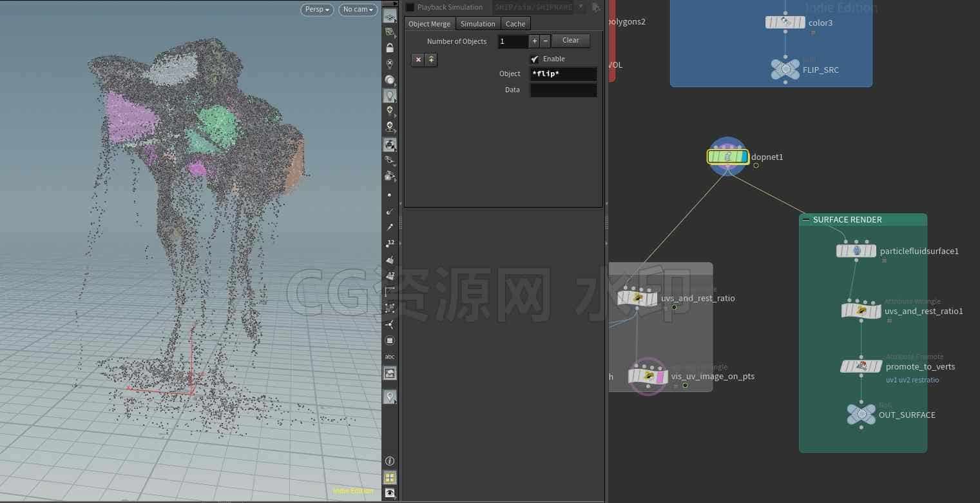Click the map-pin marker icon in viewport toolbar
This screenshot has width=980, height=503.
tap(390, 397)
